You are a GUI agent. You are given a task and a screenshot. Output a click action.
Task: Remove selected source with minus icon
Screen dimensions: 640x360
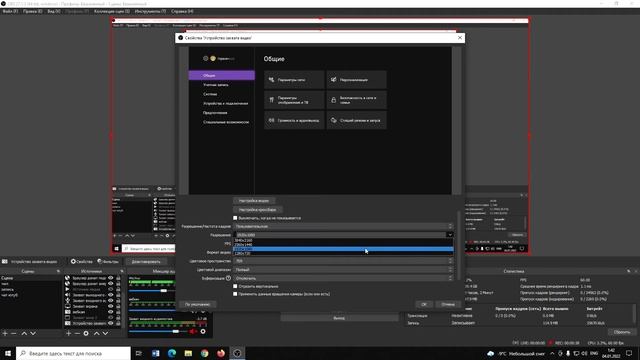click(x=77, y=333)
